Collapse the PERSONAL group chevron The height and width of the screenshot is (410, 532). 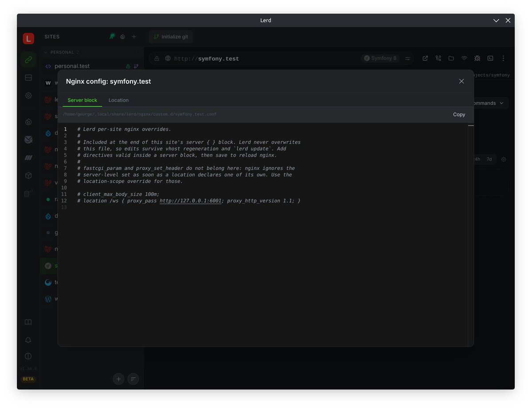coord(46,52)
